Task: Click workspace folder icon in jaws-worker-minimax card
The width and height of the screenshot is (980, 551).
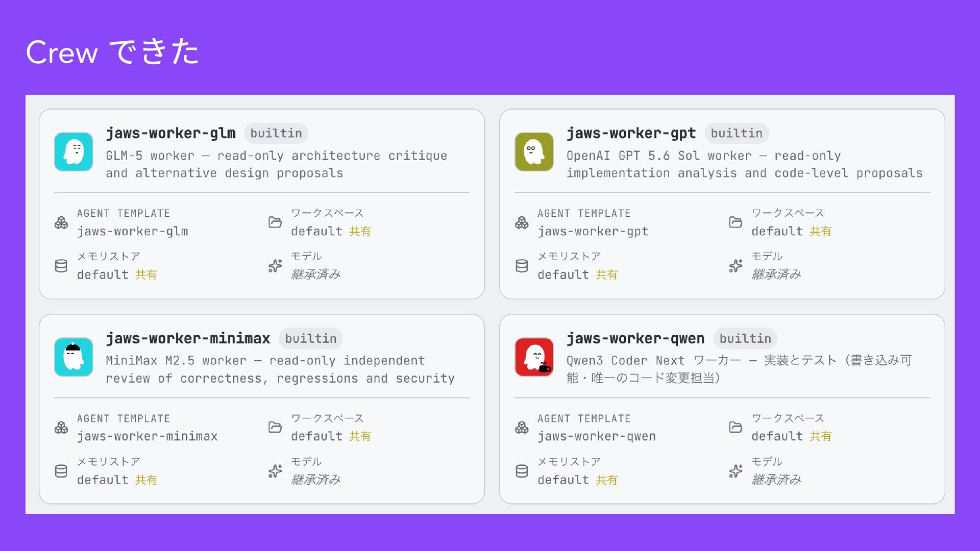Action: 275,427
